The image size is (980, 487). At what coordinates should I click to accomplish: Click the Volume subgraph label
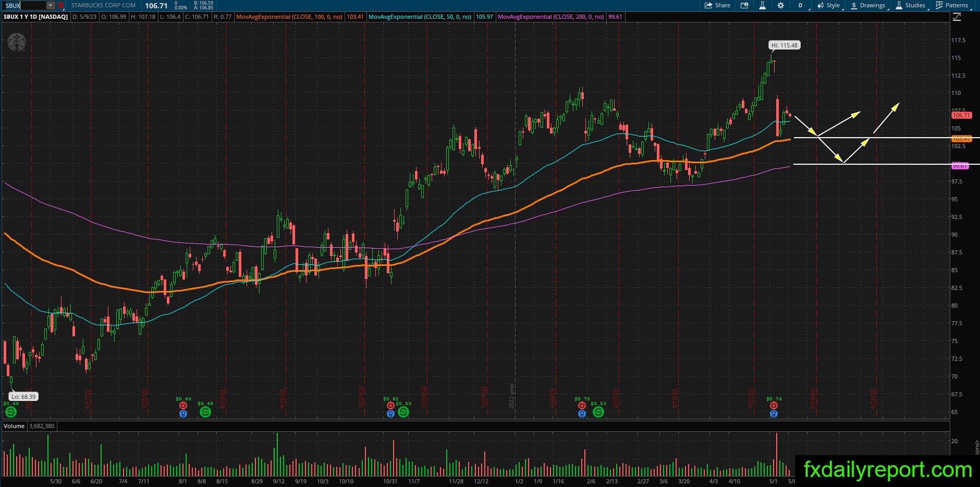(14, 426)
